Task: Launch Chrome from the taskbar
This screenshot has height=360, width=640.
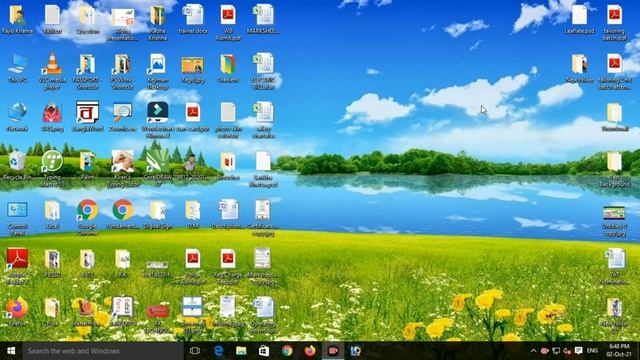Action: click(x=287, y=351)
